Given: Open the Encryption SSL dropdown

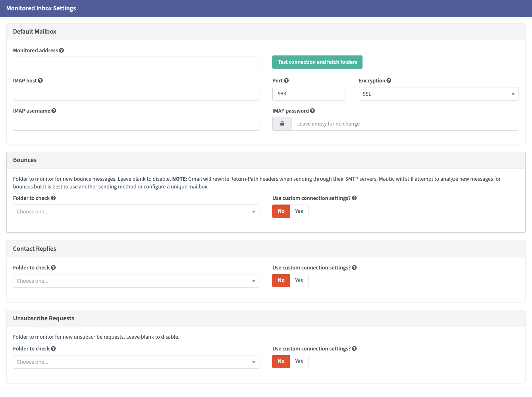Looking at the screenshot, I should [x=438, y=94].
